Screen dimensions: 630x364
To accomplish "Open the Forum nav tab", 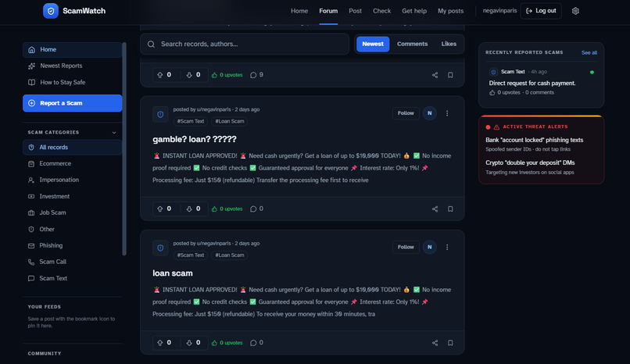I will 328,11.
